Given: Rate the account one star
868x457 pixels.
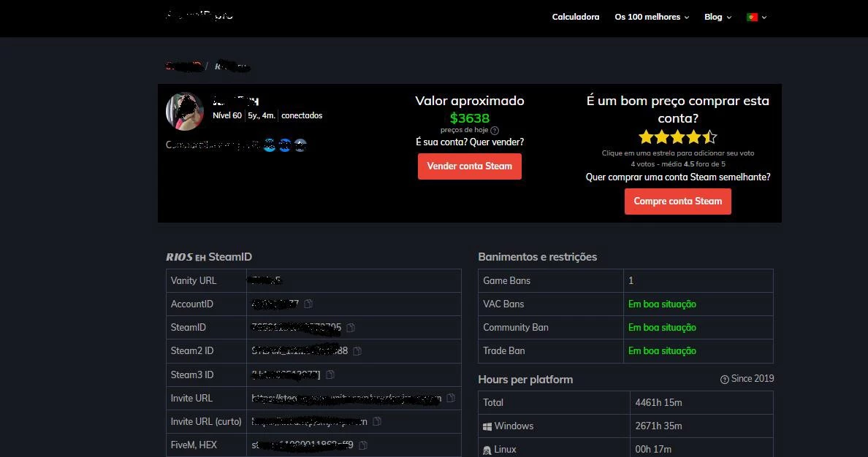Looking at the screenshot, I should tap(645, 137).
